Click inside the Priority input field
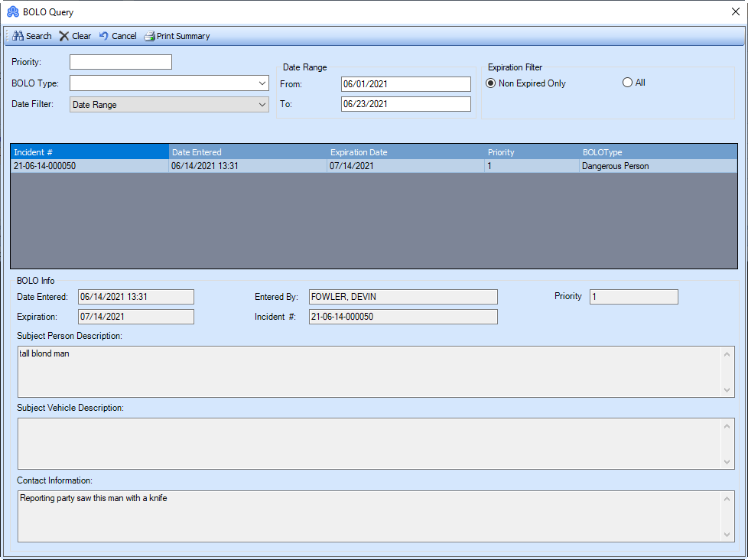This screenshot has width=748, height=560. coord(120,61)
